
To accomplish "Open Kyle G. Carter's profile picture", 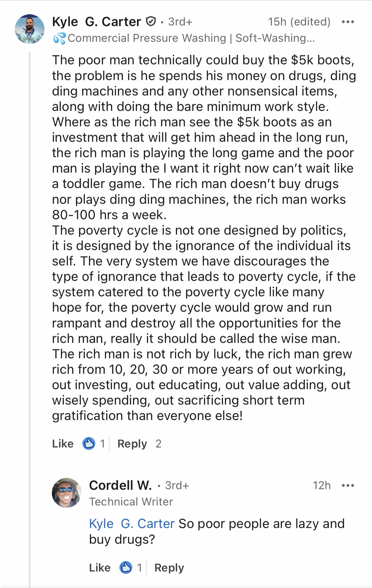I will pos(30,29).
